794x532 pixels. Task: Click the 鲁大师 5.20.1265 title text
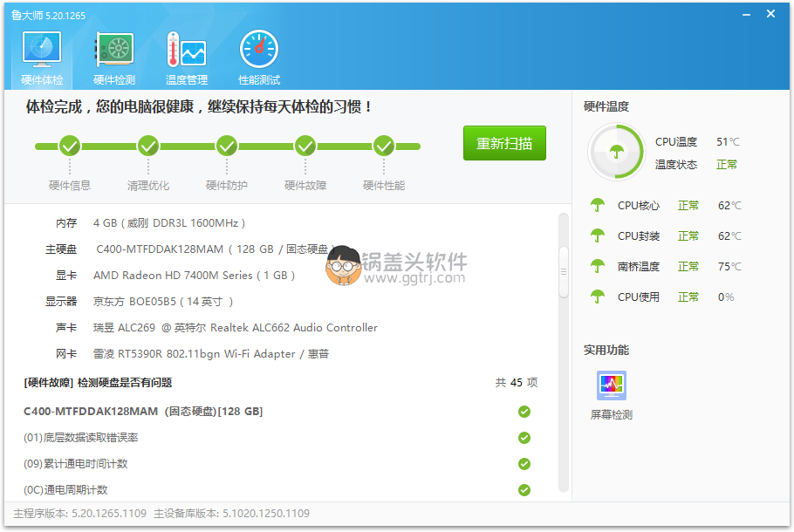tap(48, 15)
